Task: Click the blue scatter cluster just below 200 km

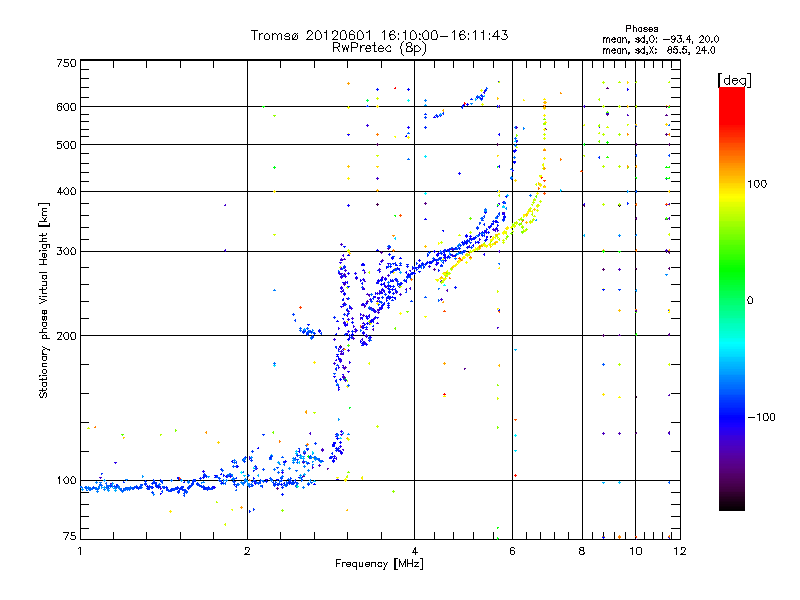Action: (x=341, y=366)
